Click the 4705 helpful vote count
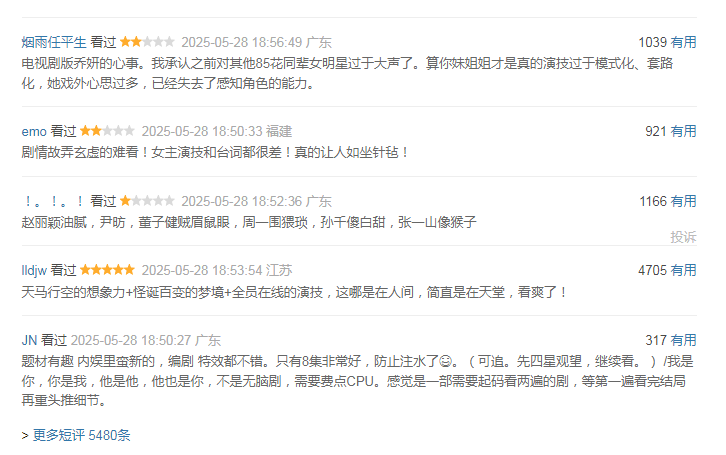The width and height of the screenshot is (726, 455). coord(652,270)
